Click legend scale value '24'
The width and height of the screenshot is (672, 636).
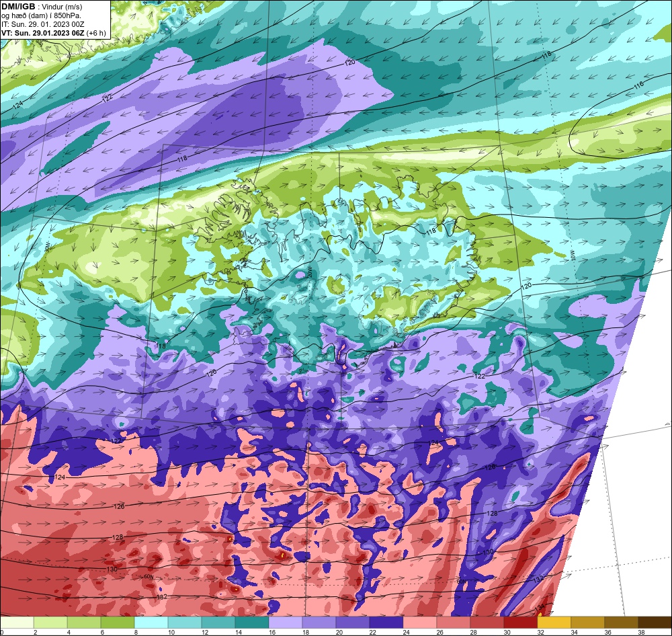point(407,632)
